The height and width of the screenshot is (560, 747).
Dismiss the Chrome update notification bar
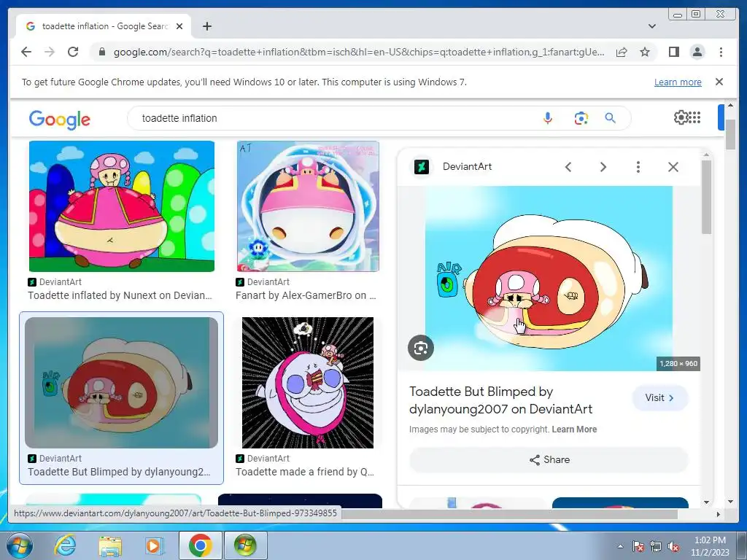719,82
